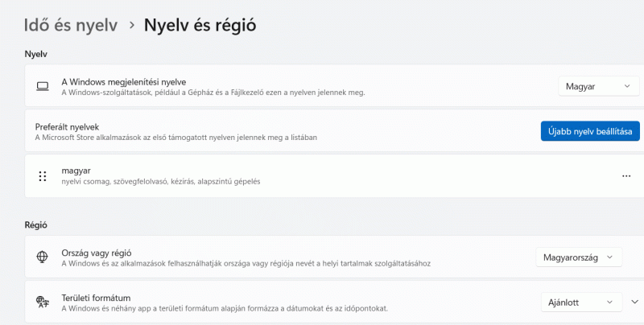Expand the Területi formátum section chevron

[x=634, y=302]
